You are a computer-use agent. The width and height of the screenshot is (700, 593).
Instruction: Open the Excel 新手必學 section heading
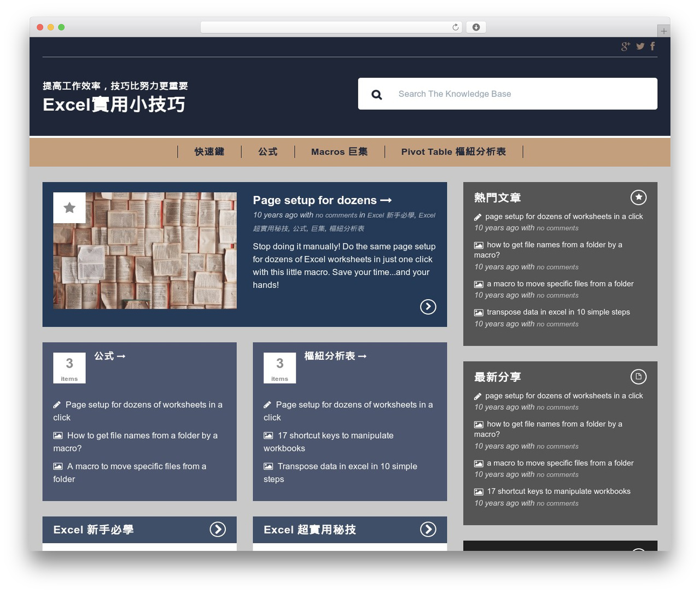94,530
